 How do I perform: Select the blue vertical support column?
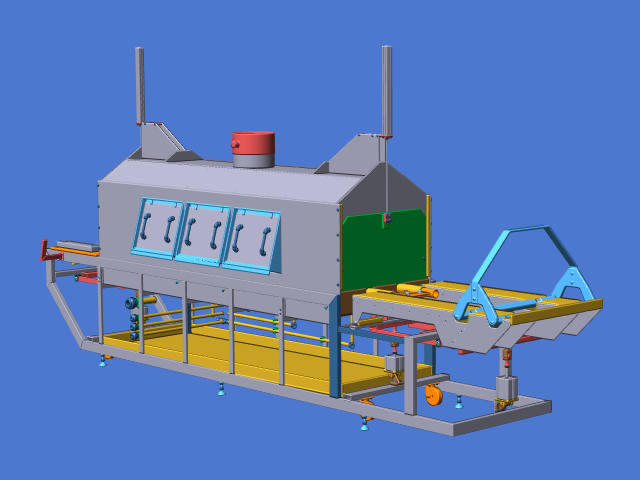tap(335, 360)
